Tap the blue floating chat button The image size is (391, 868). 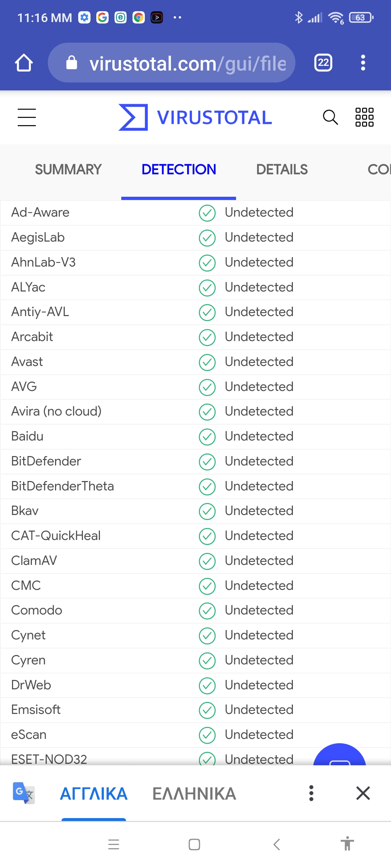coord(339,757)
